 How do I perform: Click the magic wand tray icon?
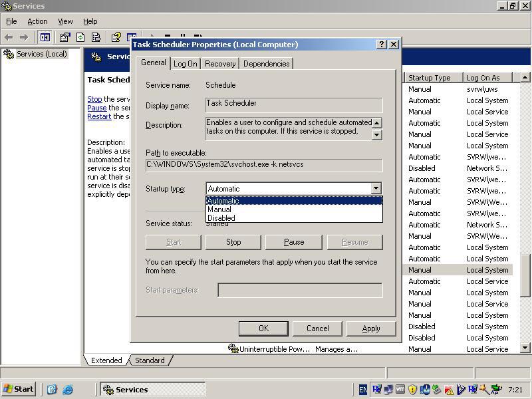pos(484,390)
